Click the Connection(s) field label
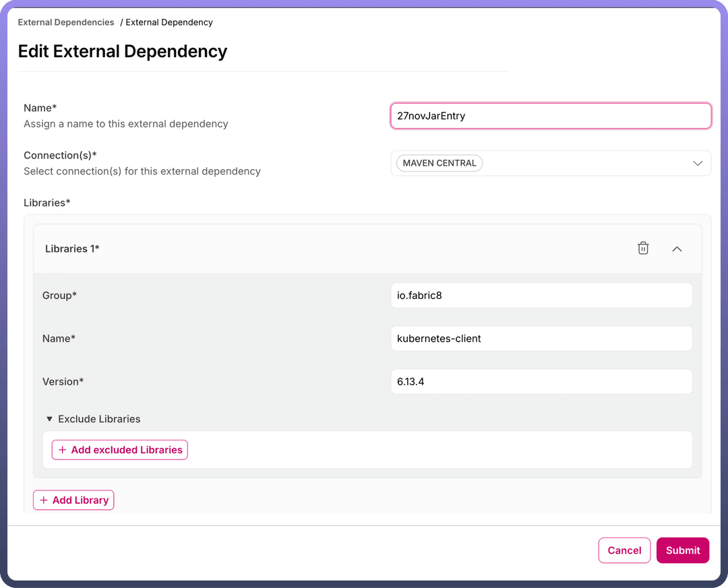 (x=60, y=156)
